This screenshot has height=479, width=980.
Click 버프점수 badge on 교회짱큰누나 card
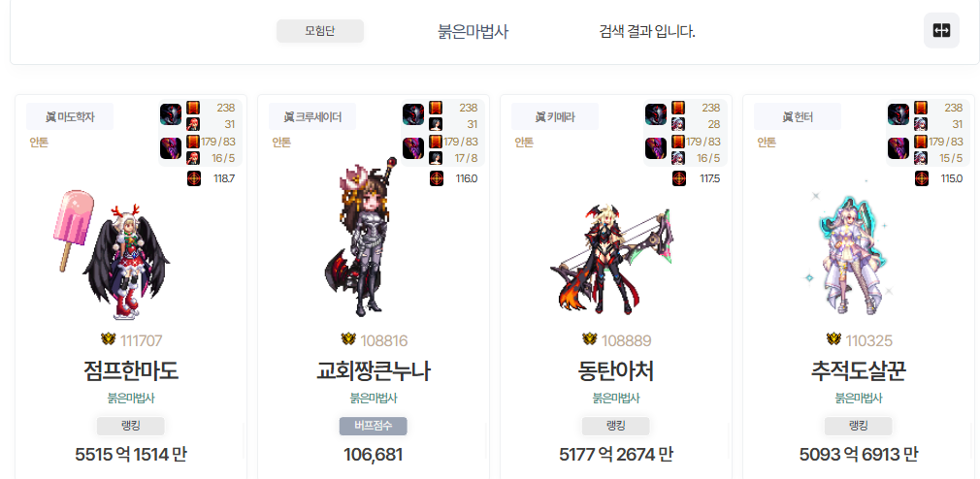374,426
